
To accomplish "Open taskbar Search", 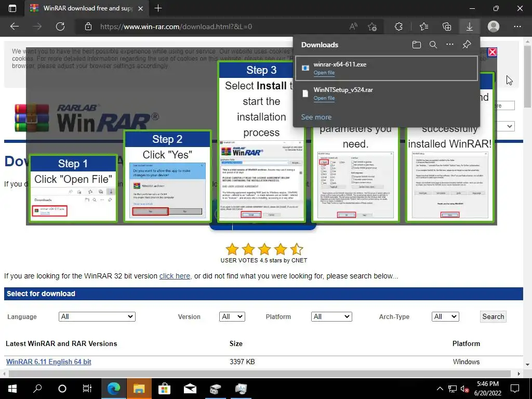I will click(x=37, y=389).
